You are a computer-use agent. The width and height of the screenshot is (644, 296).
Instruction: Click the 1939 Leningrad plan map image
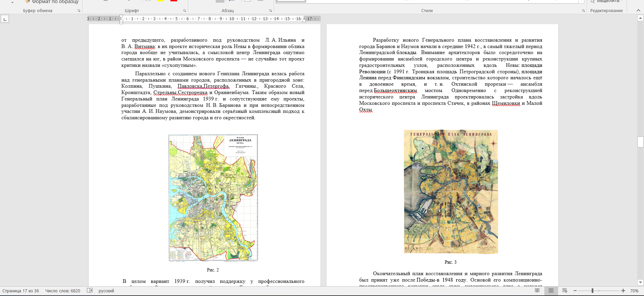tap(213, 198)
